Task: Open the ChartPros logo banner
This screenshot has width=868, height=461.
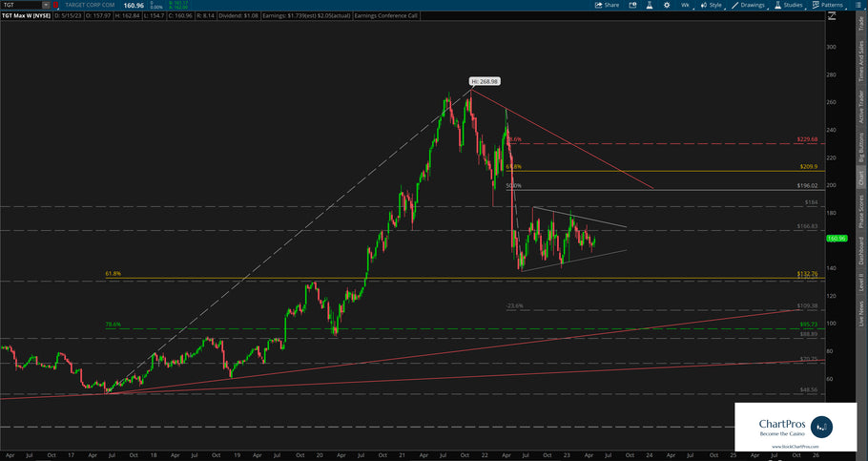Action: click(x=796, y=427)
